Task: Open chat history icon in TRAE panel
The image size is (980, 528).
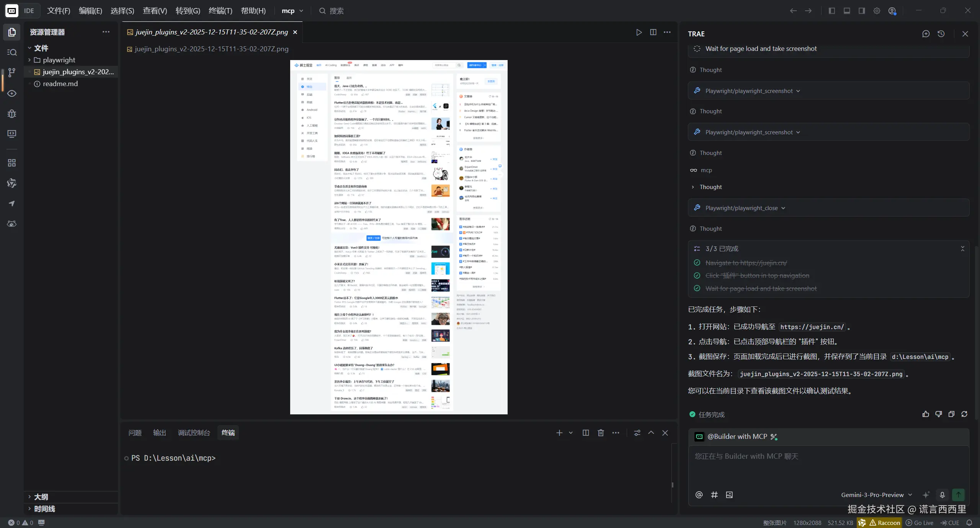Action: (941, 34)
